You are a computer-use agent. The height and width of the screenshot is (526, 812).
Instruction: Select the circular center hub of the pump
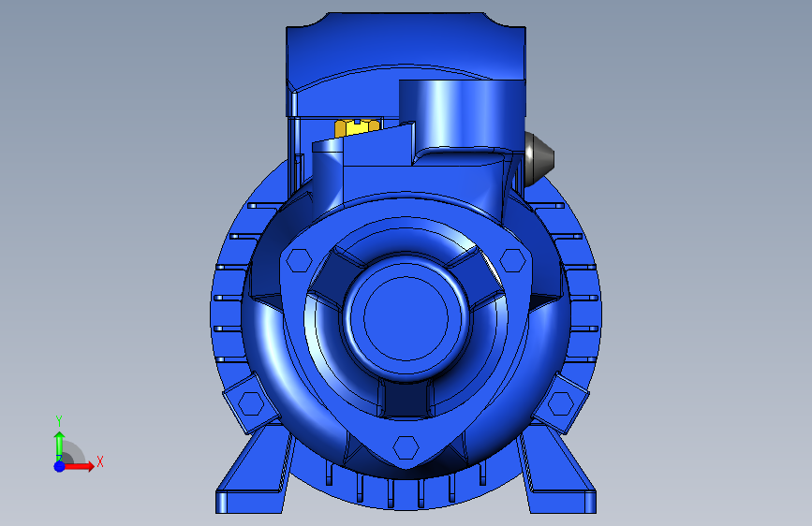click(x=406, y=318)
